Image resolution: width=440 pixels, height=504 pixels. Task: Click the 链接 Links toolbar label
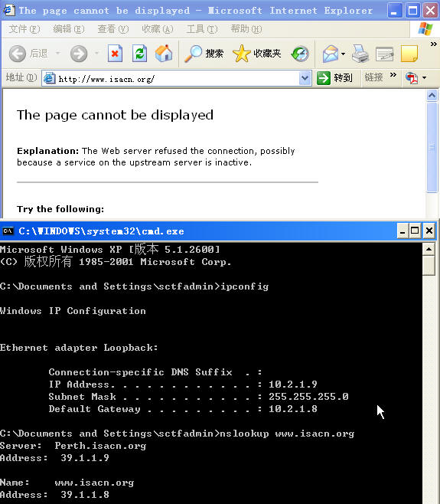(x=373, y=77)
